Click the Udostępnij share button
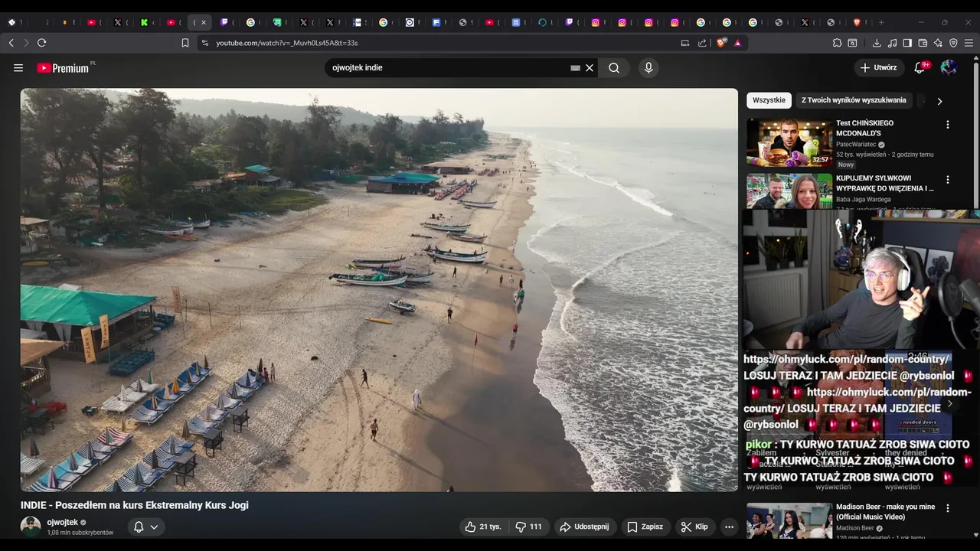The image size is (980, 551). pyautogui.click(x=584, y=527)
